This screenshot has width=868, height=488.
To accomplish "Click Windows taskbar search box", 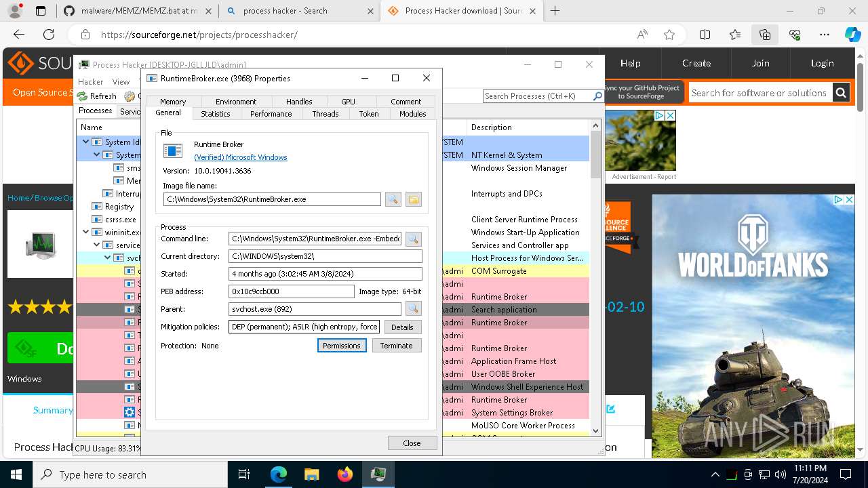I will (132, 474).
